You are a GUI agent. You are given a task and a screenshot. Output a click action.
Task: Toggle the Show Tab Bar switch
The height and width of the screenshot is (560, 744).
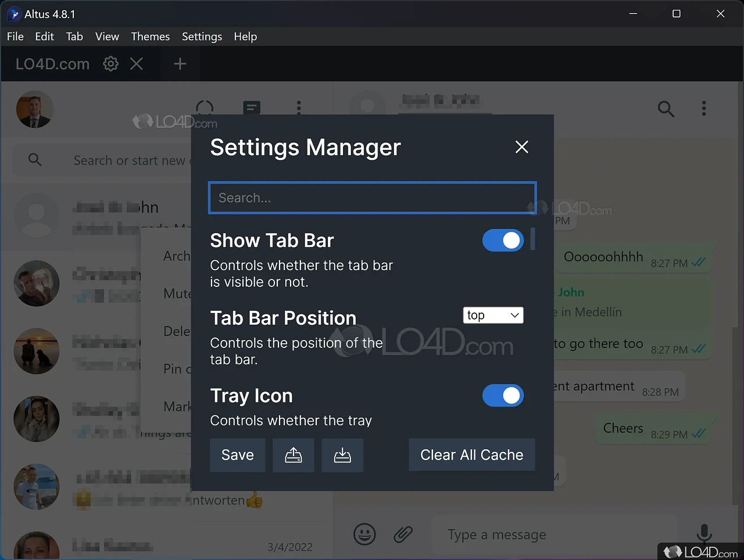(503, 240)
